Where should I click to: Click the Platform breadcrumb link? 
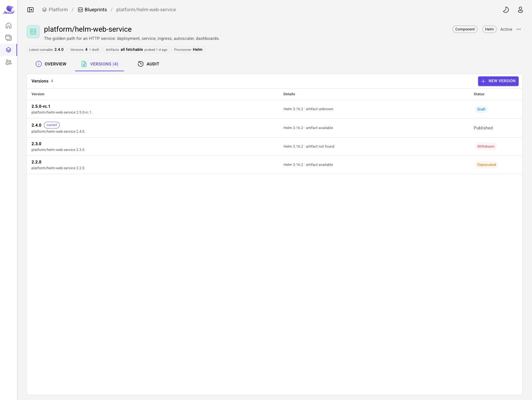55,10
